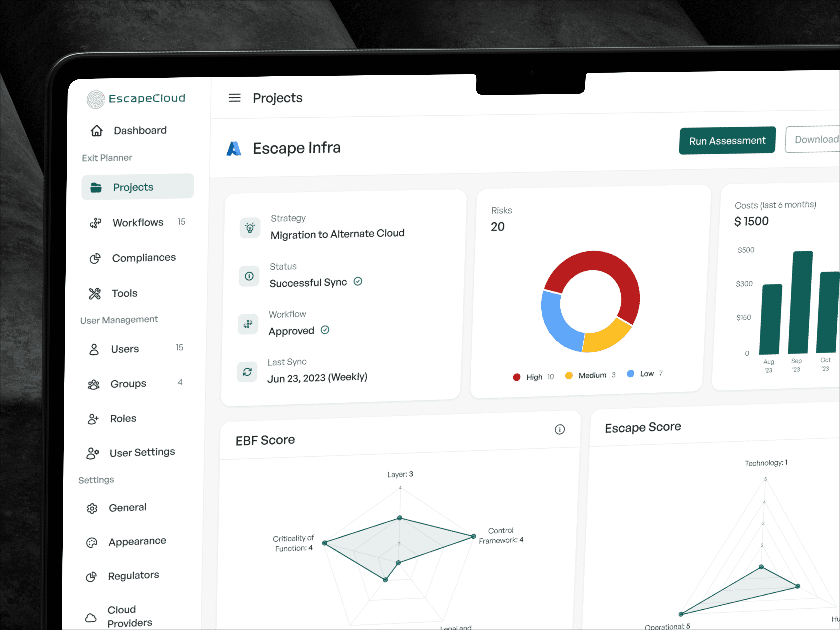Open Dashboard from the sidebar
The image size is (840, 630).
pos(140,131)
